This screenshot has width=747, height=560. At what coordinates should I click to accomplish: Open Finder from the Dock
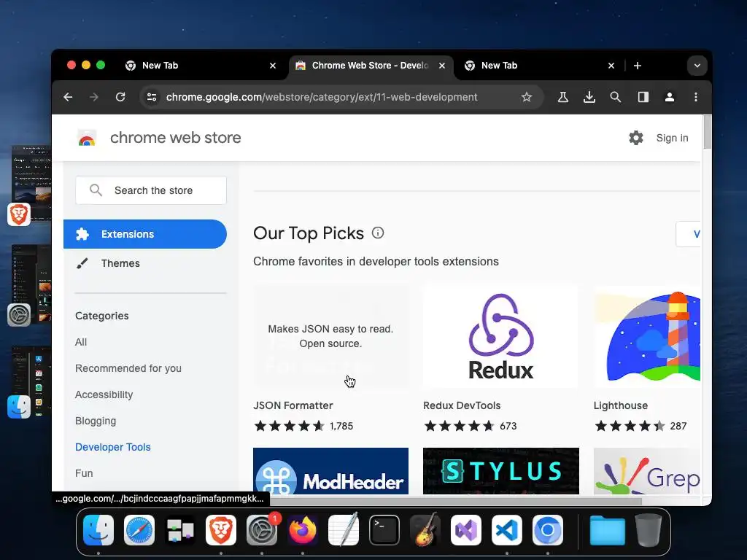tap(98, 530)
